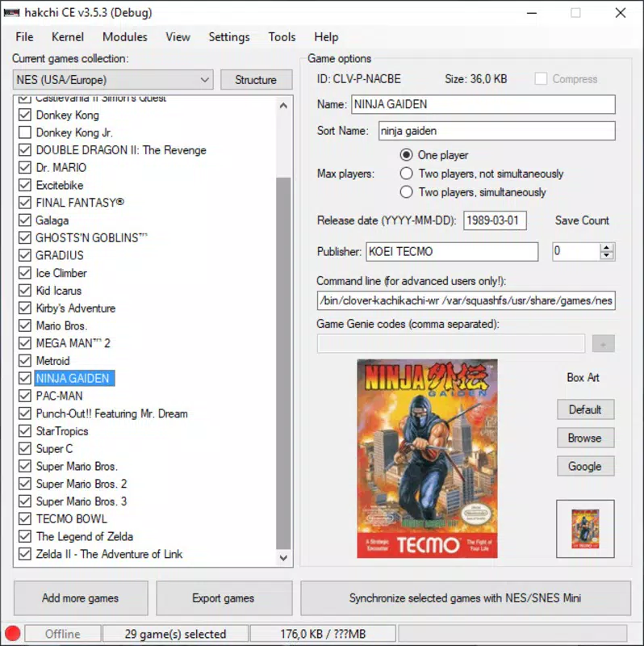Click the large Ninja Gaiden box art
This screenshot has height=646, width=644.
click(428, 459)
